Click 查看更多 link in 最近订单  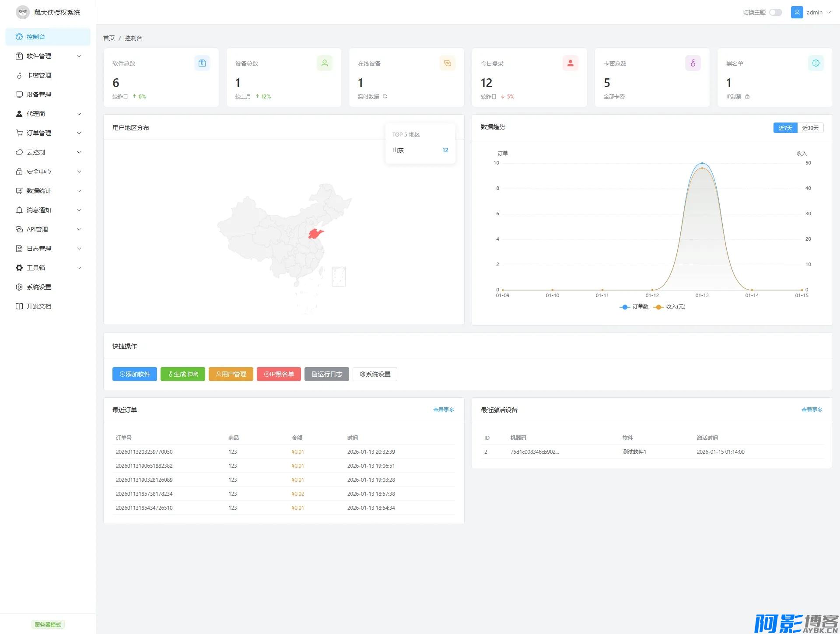[x=443, y=410]
